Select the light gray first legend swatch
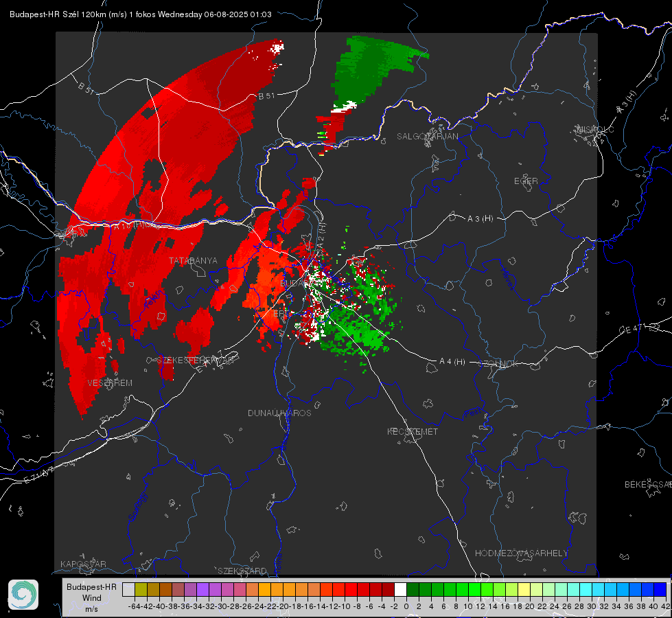The width and height of the screenshot is (672, 618). click(128, 589)
